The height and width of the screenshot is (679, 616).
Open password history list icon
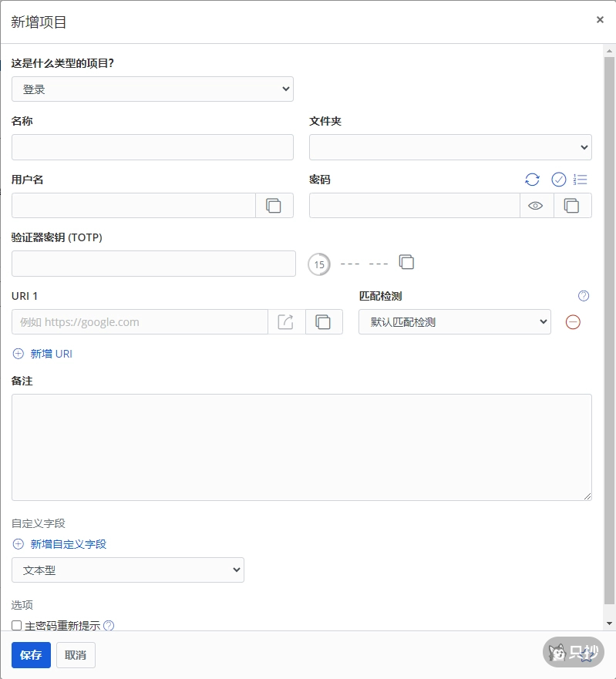coord(581,180)
